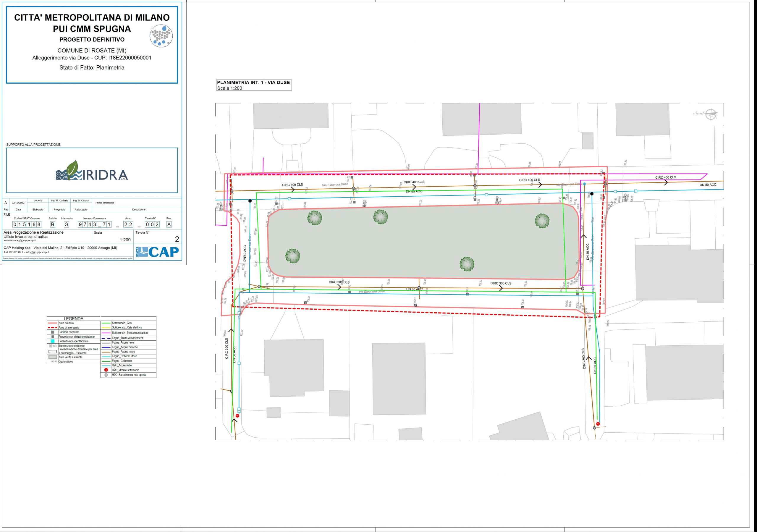Click the 'Fogna_Acque miste' legend entry
Viewport: 757px width, 532px height.
[x=123, y=352]
